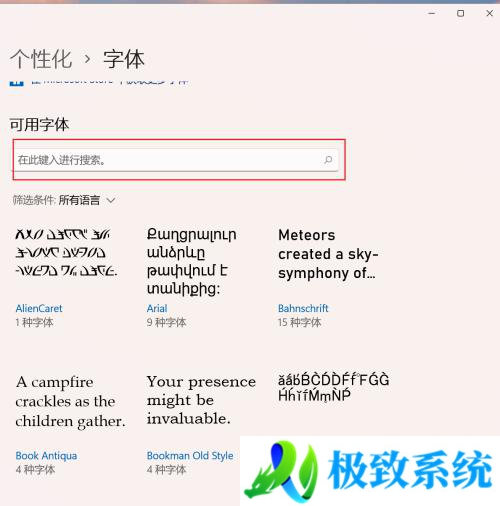Maximize the settings window
This screenshot has height=506, width=500.
[x=460, y=13]
